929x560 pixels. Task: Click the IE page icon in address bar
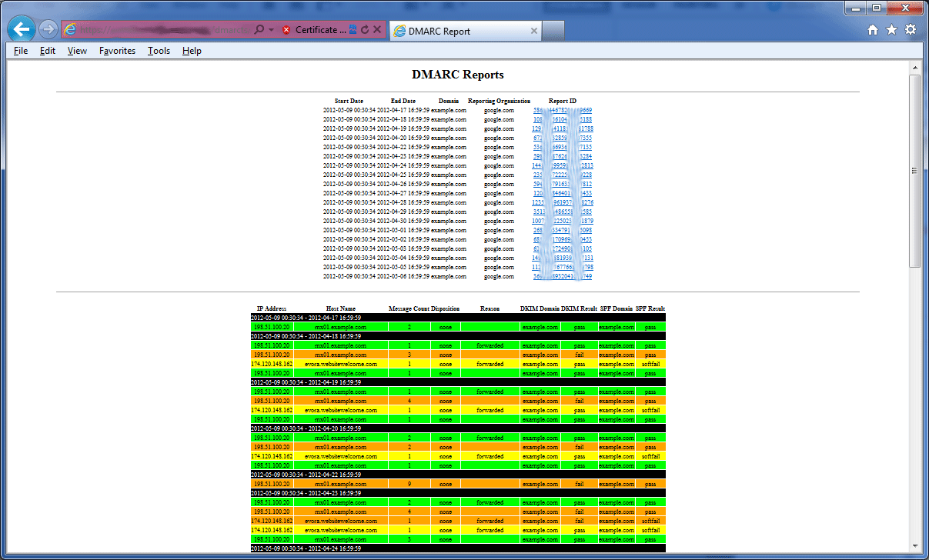click(71, 30)
